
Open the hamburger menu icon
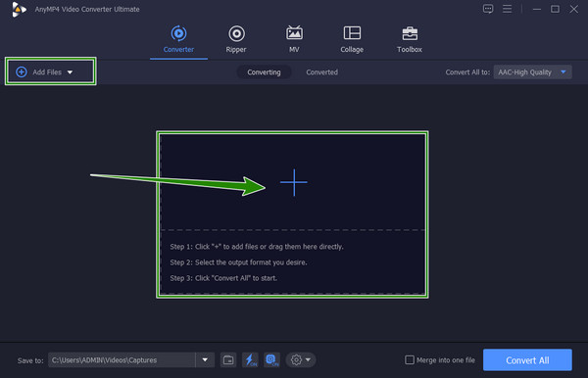pos(507,9)
